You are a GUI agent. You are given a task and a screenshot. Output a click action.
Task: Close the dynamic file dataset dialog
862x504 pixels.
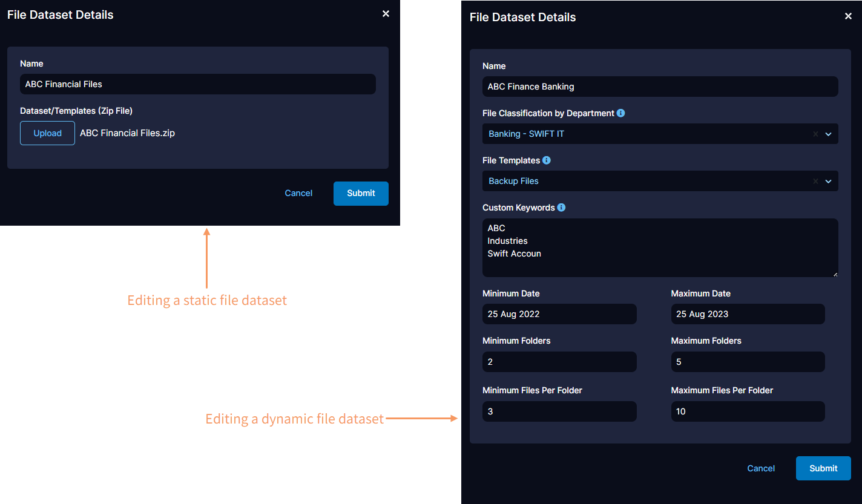pos(848,16)
